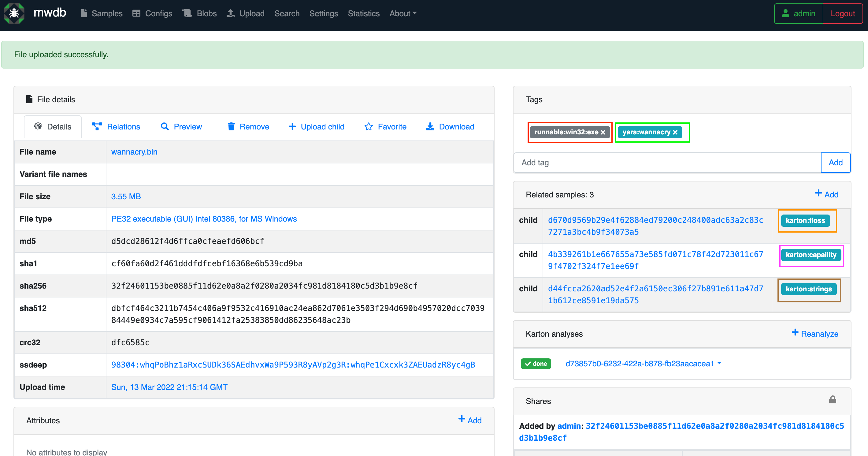Remove the runnable:win32:exe tag

tap(603, 132)
